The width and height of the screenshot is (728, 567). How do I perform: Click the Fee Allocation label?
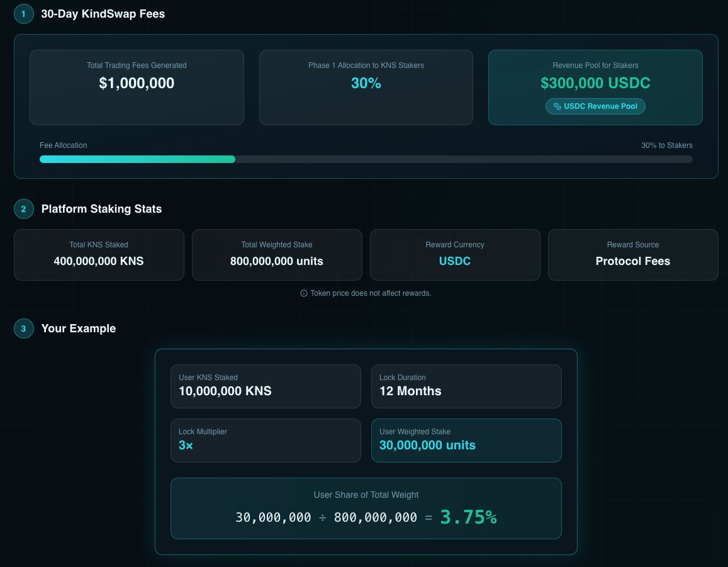tap(63, 145)
